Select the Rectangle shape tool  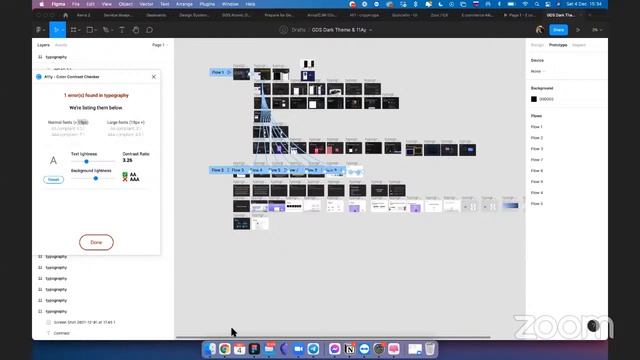point(90,30)
